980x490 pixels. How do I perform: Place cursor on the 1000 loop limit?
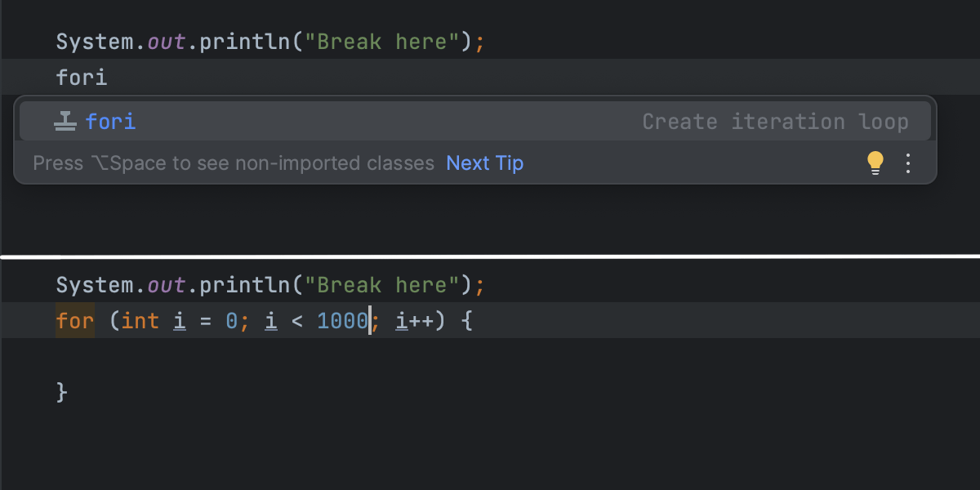point(342,321)
